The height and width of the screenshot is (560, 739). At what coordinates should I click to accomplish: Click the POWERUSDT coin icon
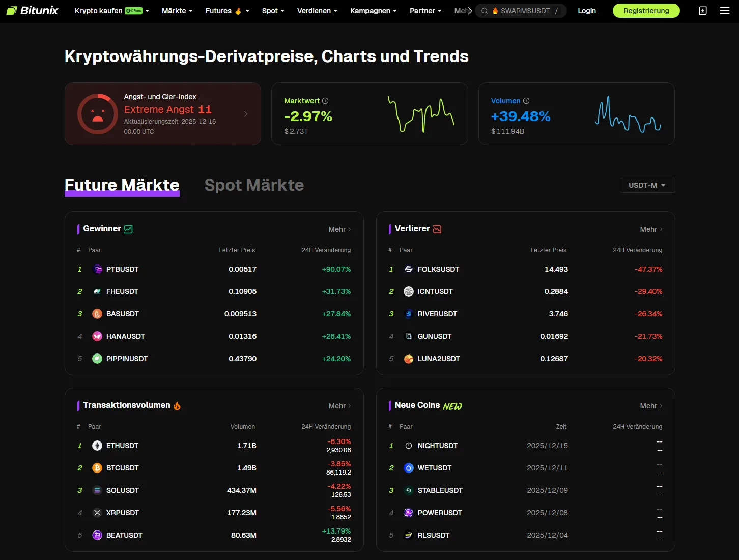click(x=409, y=513)
